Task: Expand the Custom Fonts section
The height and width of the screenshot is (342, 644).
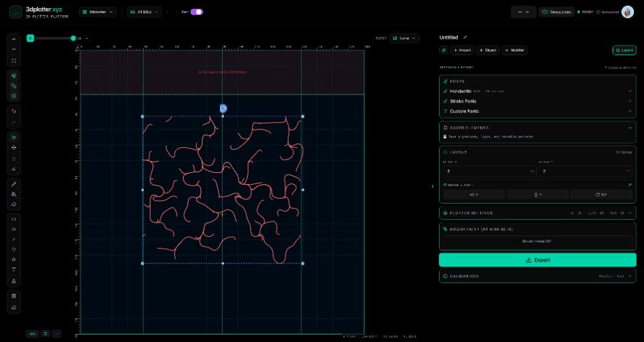Action: (537, 111)
